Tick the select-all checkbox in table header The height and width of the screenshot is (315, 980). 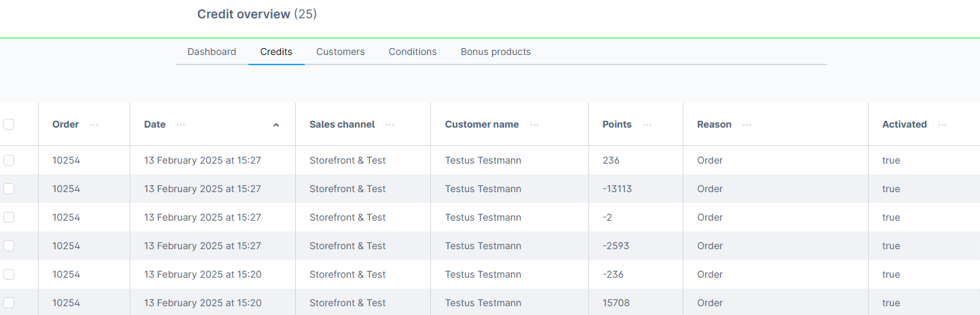9,124
